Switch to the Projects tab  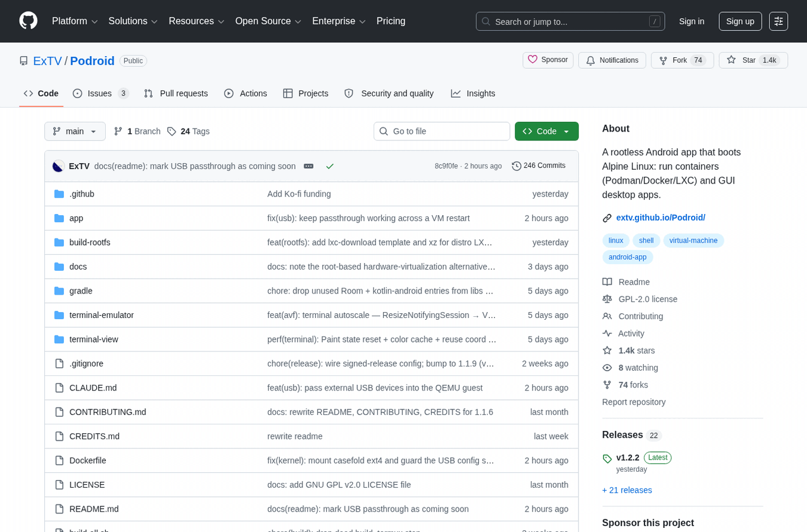pos(305,93)
